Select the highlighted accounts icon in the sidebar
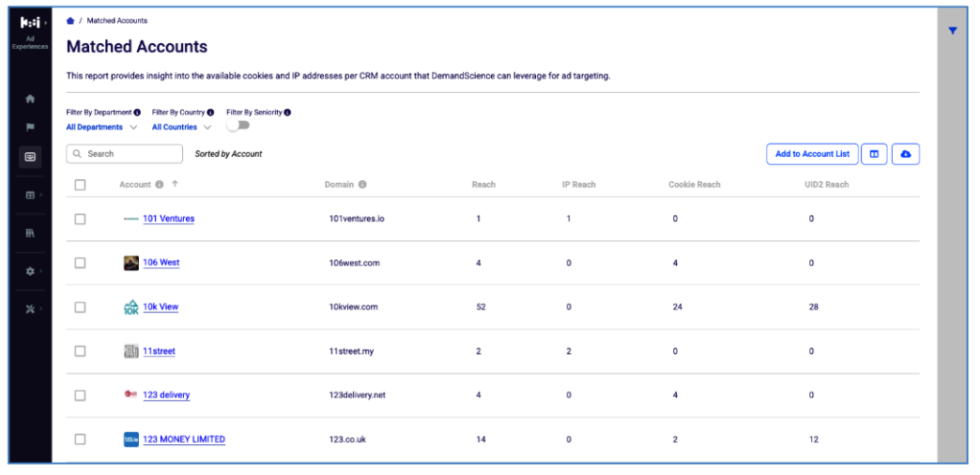The height and width of the screenshot is (475, 980). tap(30, 158)
